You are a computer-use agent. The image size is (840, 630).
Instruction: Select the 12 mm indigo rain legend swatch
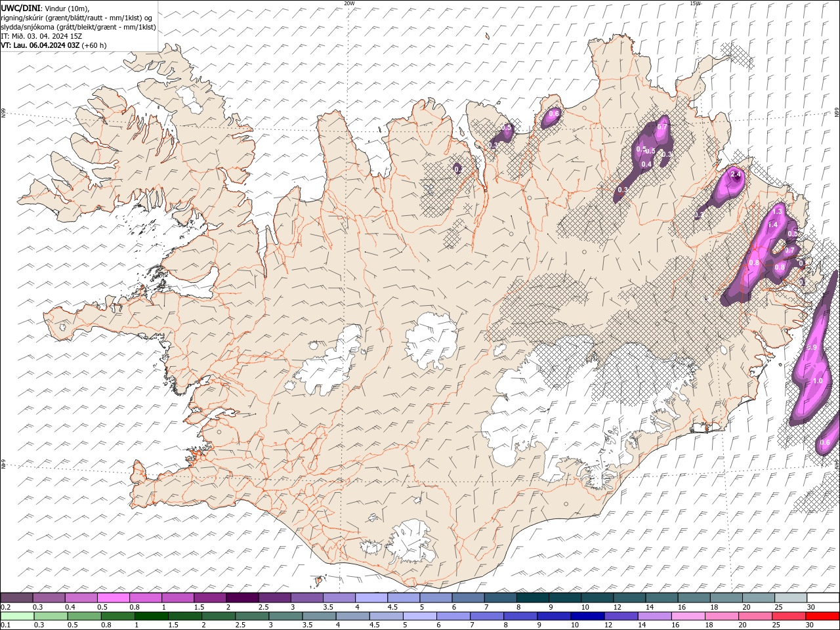(620, 616)
